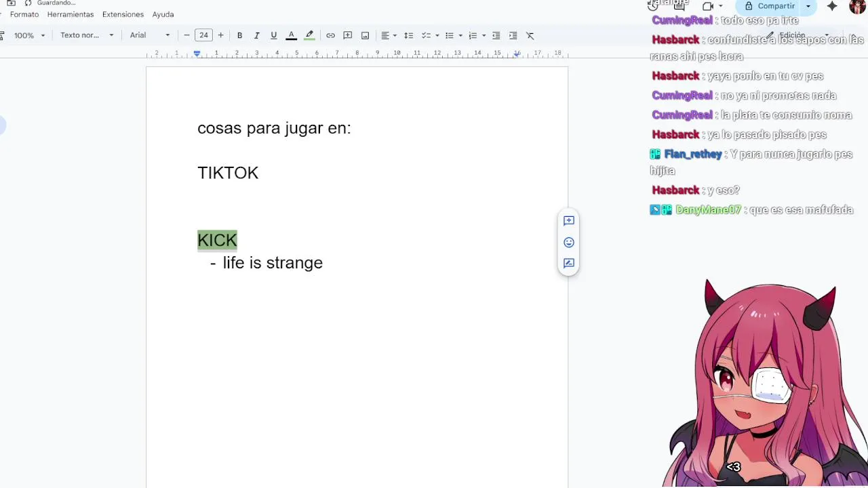Click the 'cosas para jugar en:' line
This screenshot has width=868, height=488.
274,128
